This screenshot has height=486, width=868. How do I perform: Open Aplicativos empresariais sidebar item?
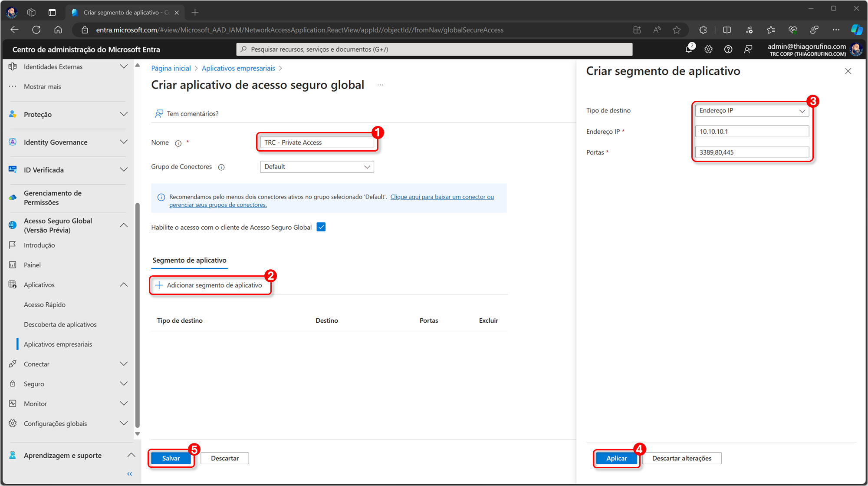(58, 344)
